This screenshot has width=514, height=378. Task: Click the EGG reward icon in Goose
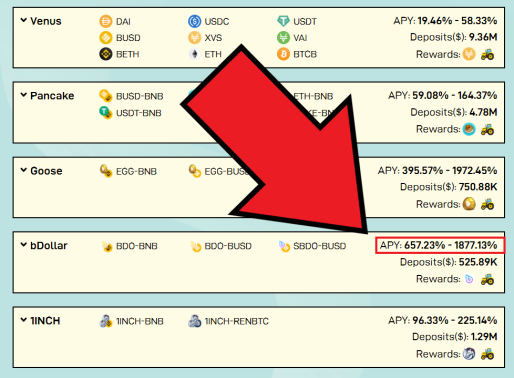pyautogui.click(x=469, y=204)
